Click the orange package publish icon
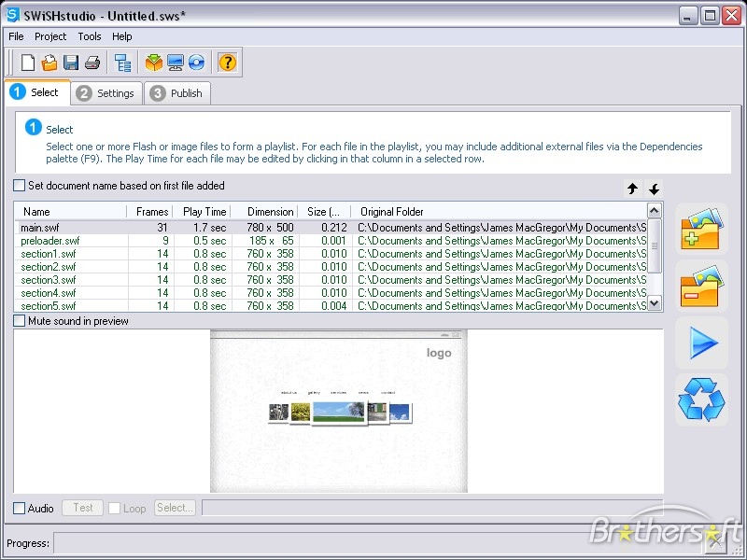 point(153,63)
